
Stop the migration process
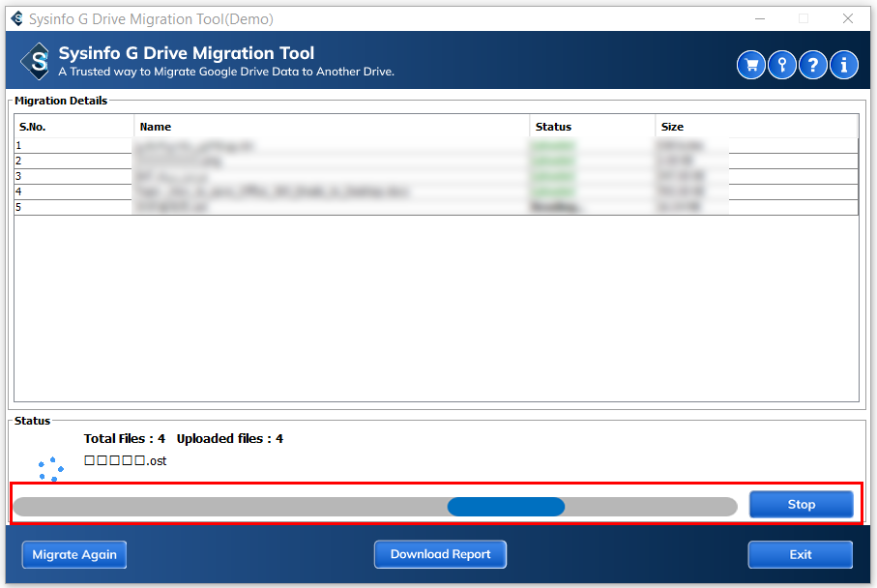(x=801, y=505)
